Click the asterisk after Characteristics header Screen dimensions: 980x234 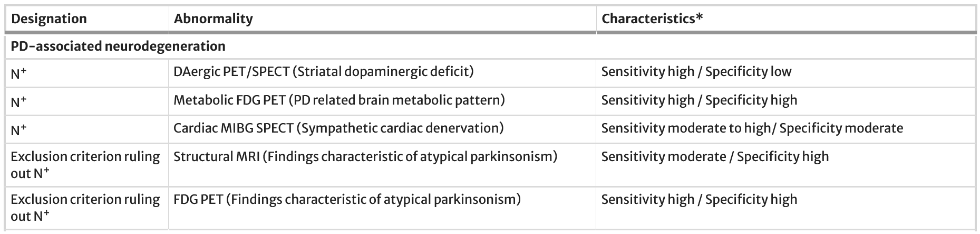point(699,17)
